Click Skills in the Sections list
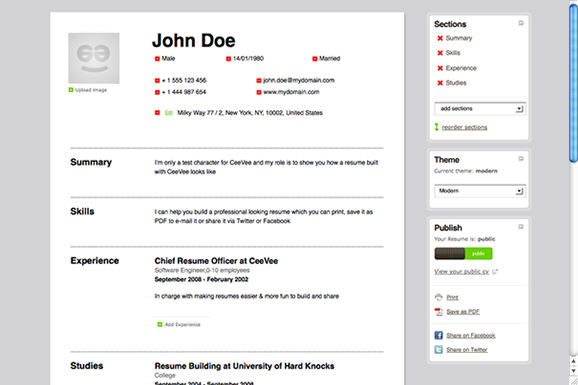578x385 pixels. (453, 53)
